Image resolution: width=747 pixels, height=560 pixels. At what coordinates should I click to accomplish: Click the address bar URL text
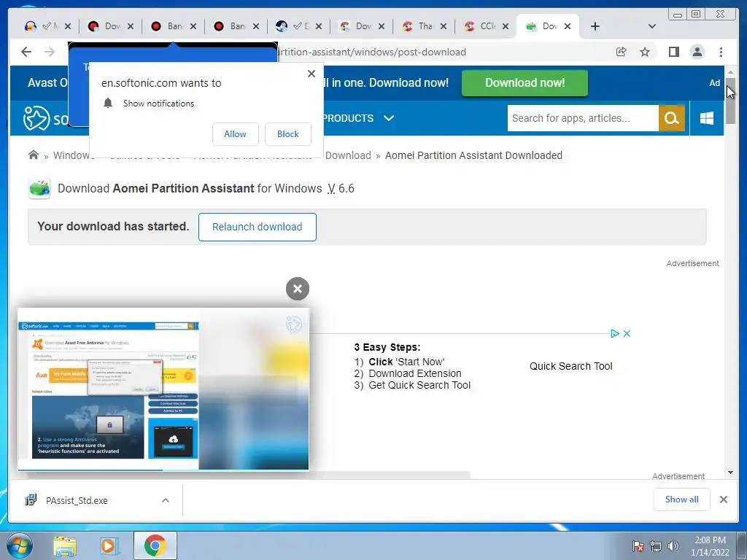click(371, 52)
